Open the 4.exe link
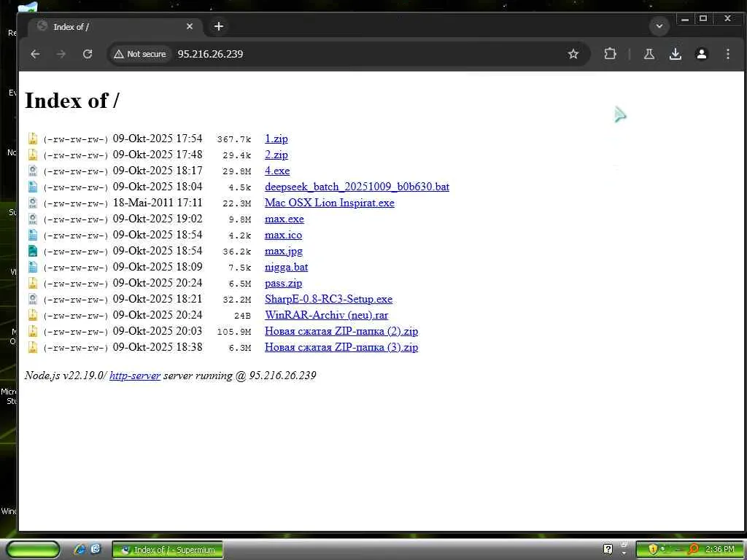747x560 pixels. [x=277, y=171]
